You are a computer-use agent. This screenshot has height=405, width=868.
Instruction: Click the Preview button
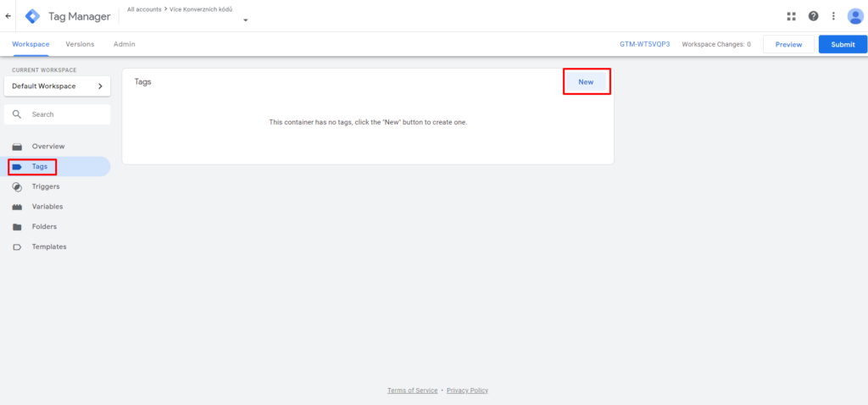tap(788, 44)
